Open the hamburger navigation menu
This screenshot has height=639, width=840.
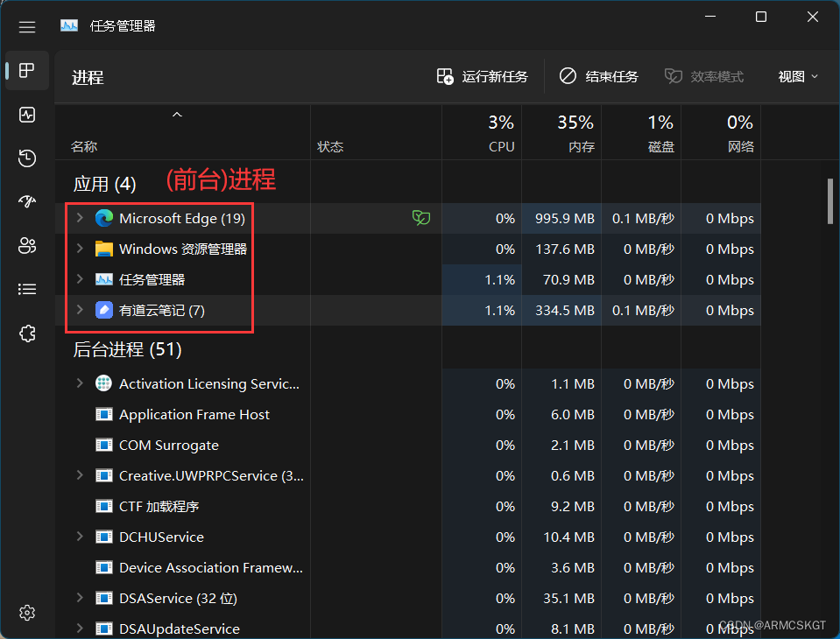click(27, 27)
